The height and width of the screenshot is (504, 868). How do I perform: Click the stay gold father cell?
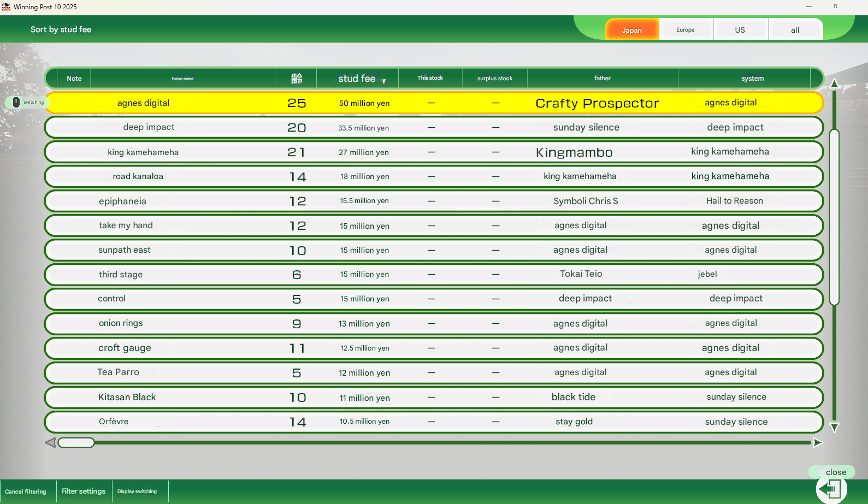(x=574, y=422)
